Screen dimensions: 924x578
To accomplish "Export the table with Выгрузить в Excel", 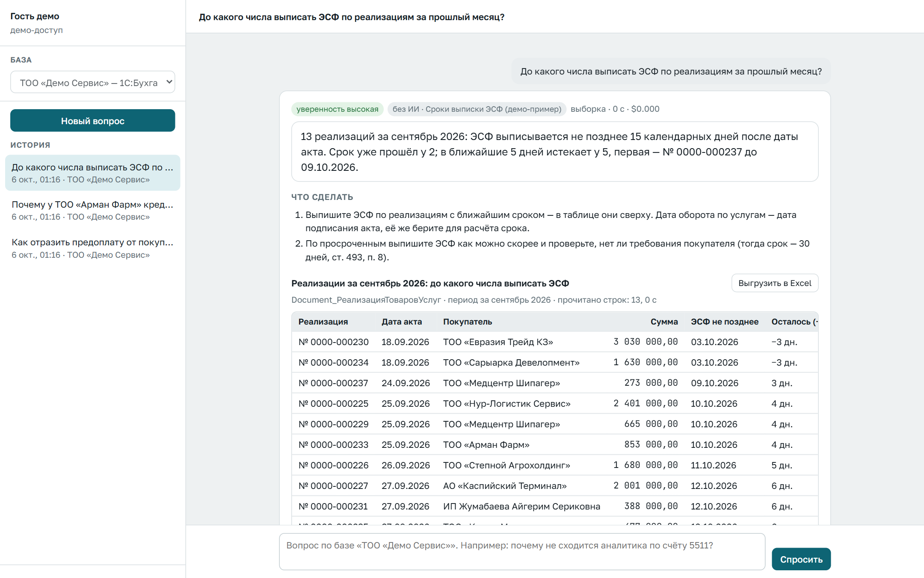I will pos(775,283).
